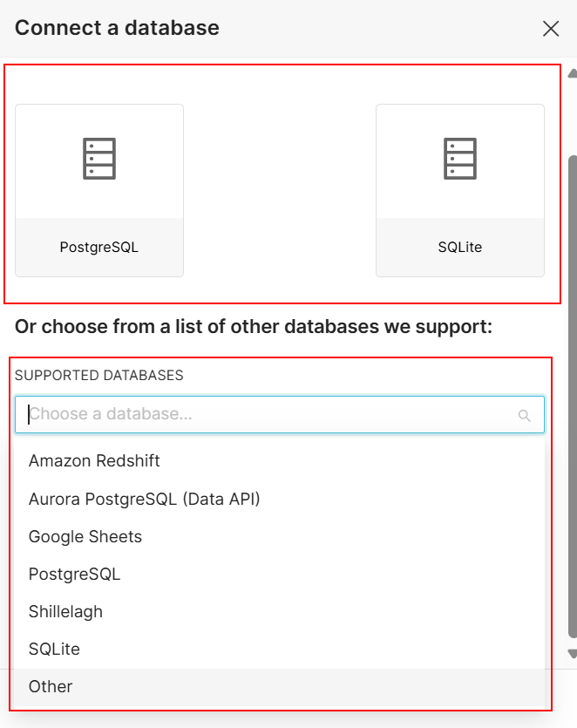
Task: Click the SUPPORTED DATABASES field label
Action: (99, 376)
